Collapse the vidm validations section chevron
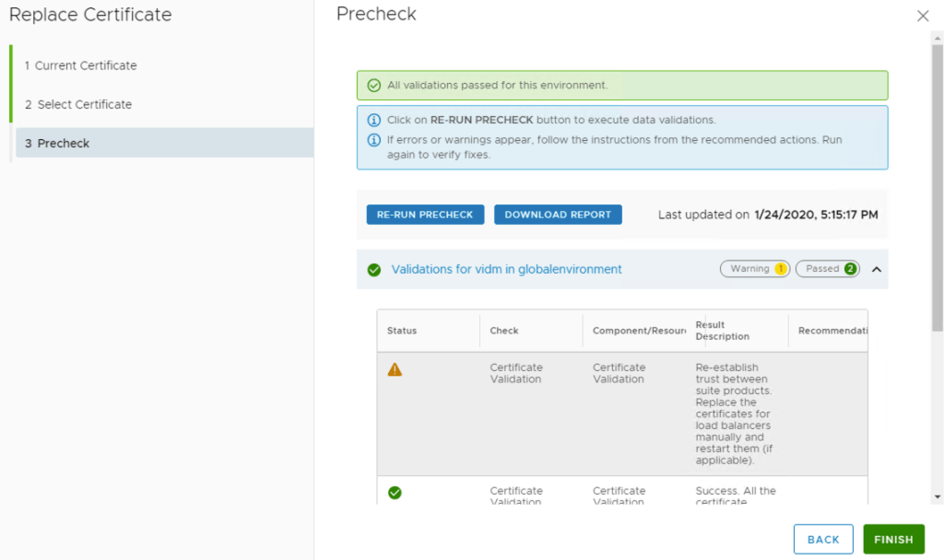 tap(876, 270)
